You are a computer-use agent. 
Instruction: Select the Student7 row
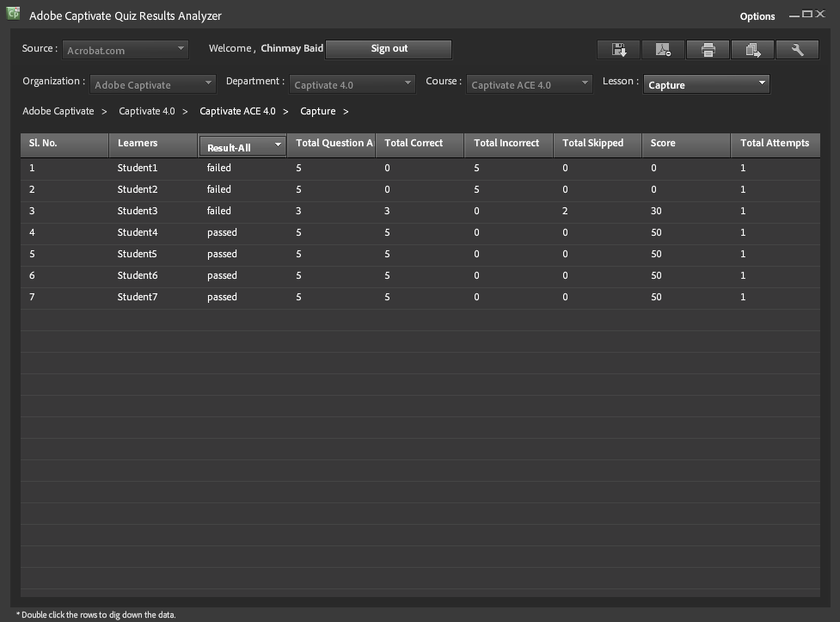pyautogui.click(x=138, y=297)
